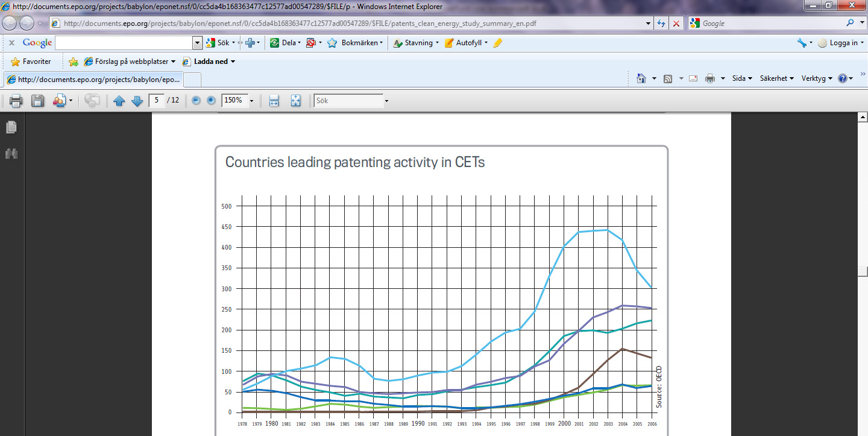Open the Print dropdown arrow in command bar
Viewport: 868px width, 436px height.
[x=723, y=78]
